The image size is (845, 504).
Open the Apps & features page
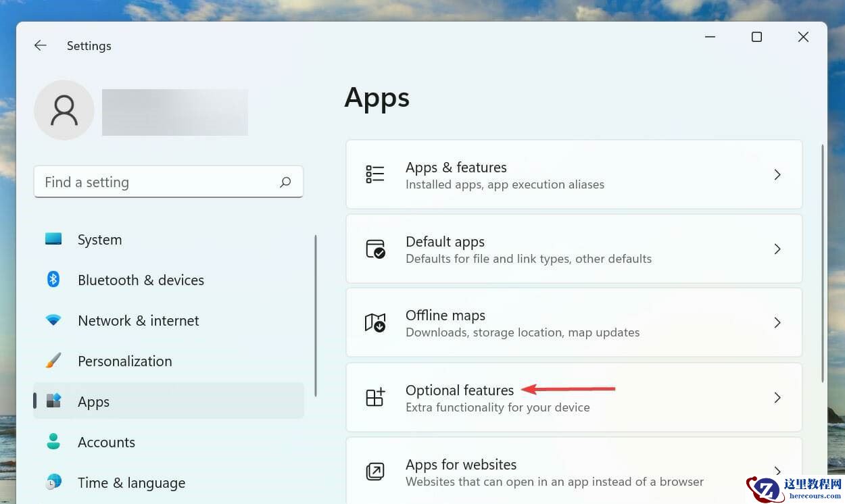pos(574,174)
